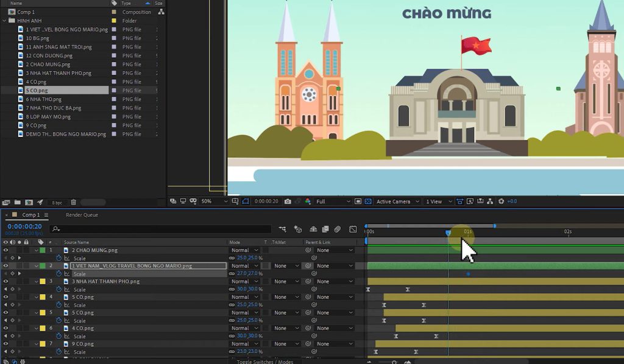
Task: Collapse the HINH ANH folder
Action: tap(5, 20)
